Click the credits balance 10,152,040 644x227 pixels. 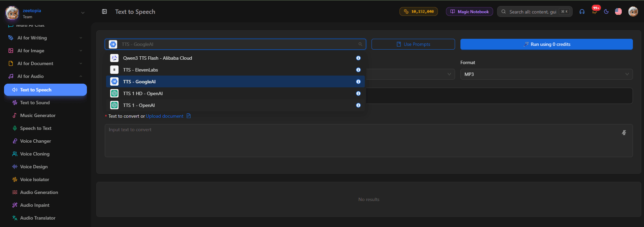click(x=419, y=11)
